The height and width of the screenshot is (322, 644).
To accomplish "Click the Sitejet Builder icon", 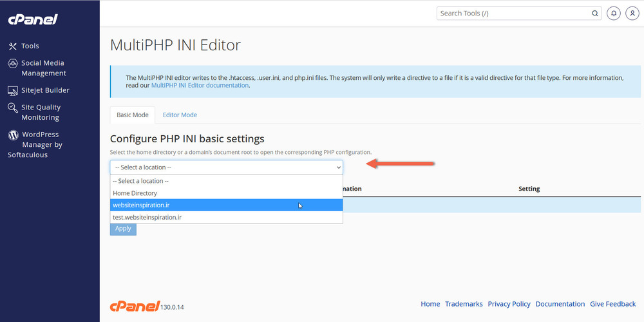I will [13, 90].
